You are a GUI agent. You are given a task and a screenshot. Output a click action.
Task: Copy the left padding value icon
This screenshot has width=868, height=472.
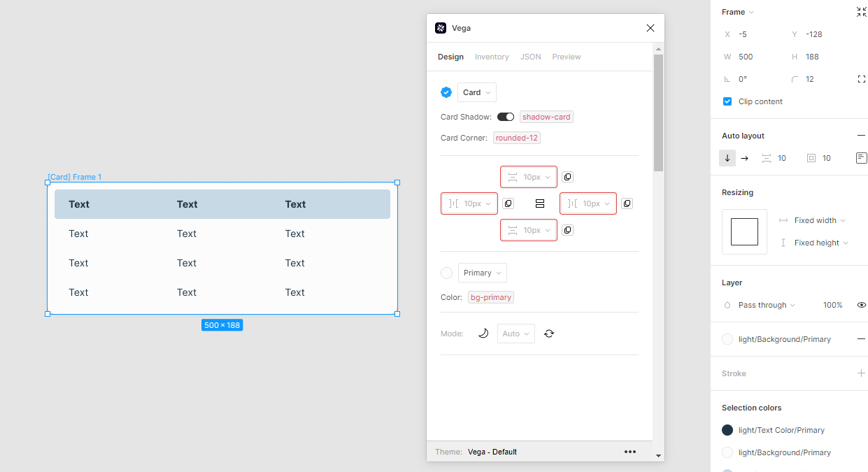click(x=508, y=203)
